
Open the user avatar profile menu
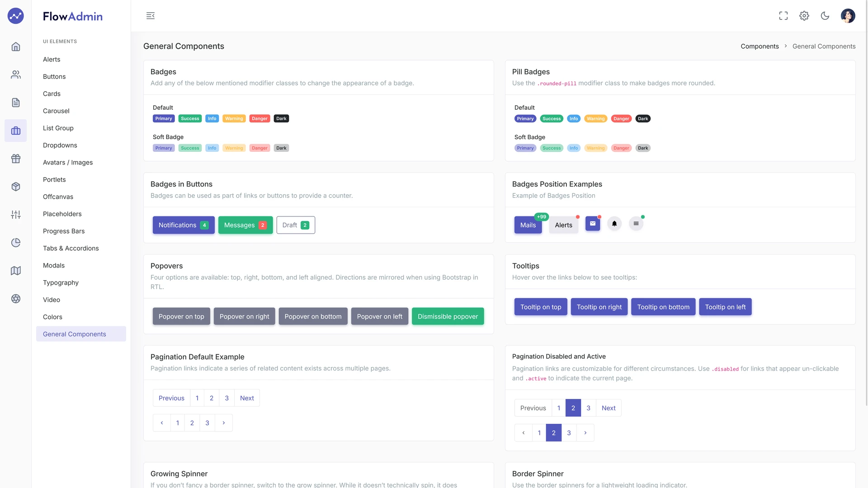848,16
